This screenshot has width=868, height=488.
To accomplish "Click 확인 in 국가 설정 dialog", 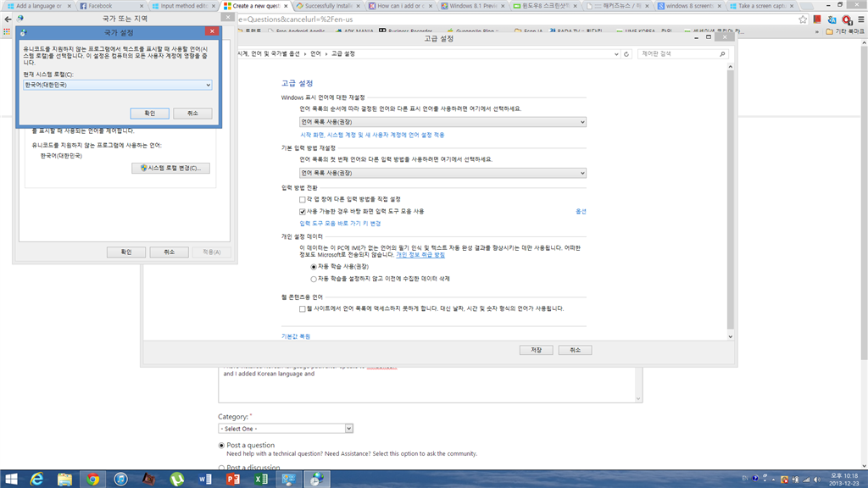I will 149,114.
